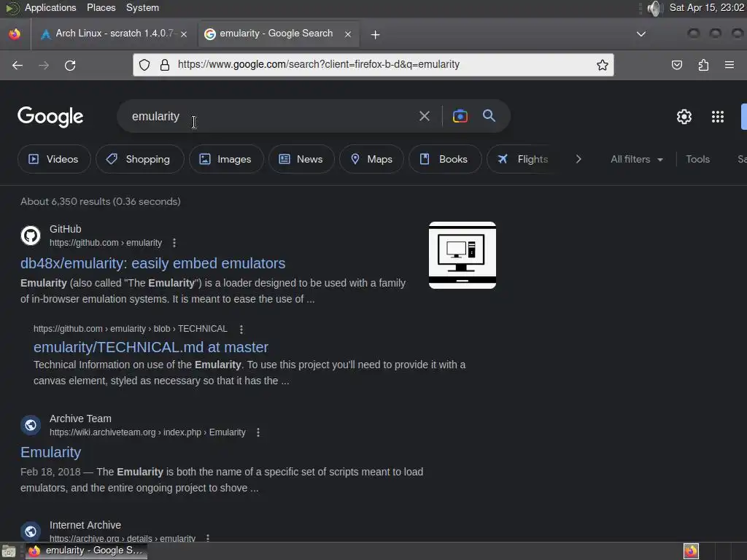Click the emularity Firefox taskbar window button
The height and width of the screenshot is (560, 747).
tap(86, 551)
